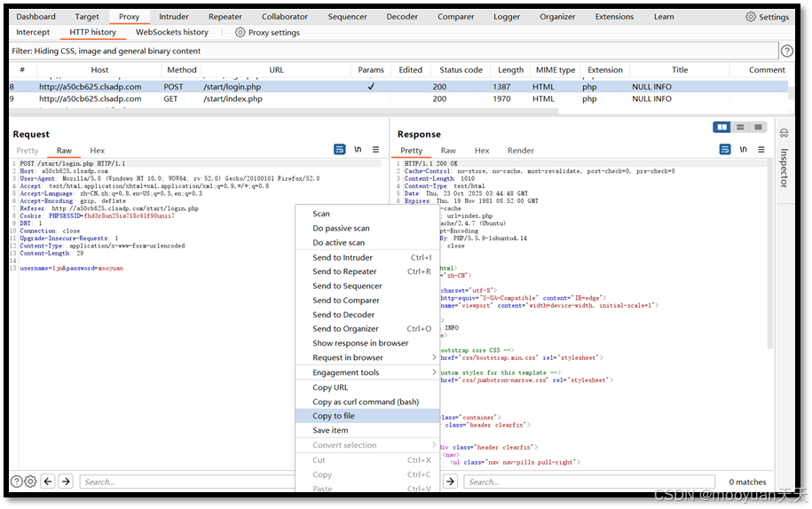812x509 pixels.
Task: Select history row with /start/index.php
Action: pyautogui.click(x=398, y=98)
